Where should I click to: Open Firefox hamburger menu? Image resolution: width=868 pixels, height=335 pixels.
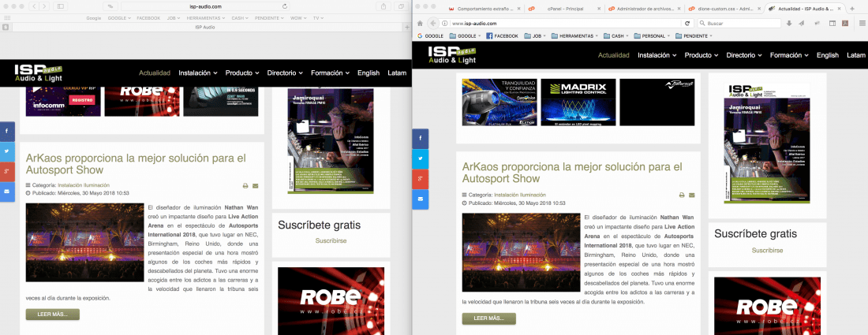click(862, 23)
